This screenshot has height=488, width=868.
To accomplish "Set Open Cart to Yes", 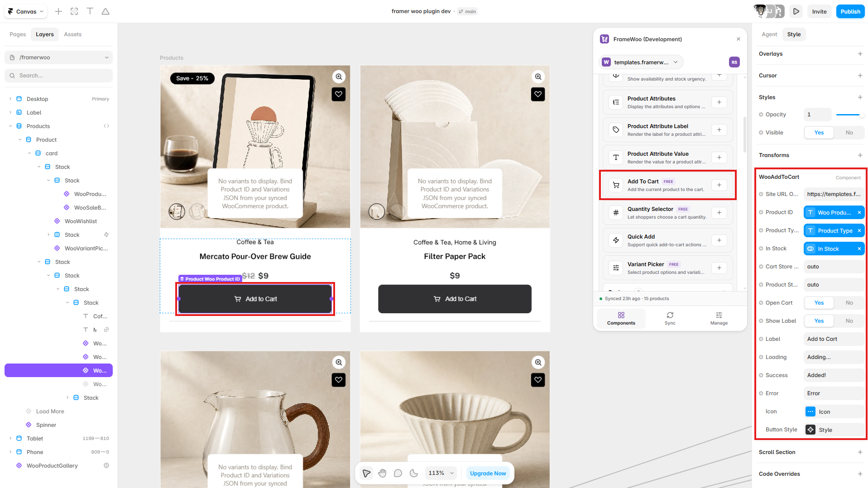I will point(819,303).
